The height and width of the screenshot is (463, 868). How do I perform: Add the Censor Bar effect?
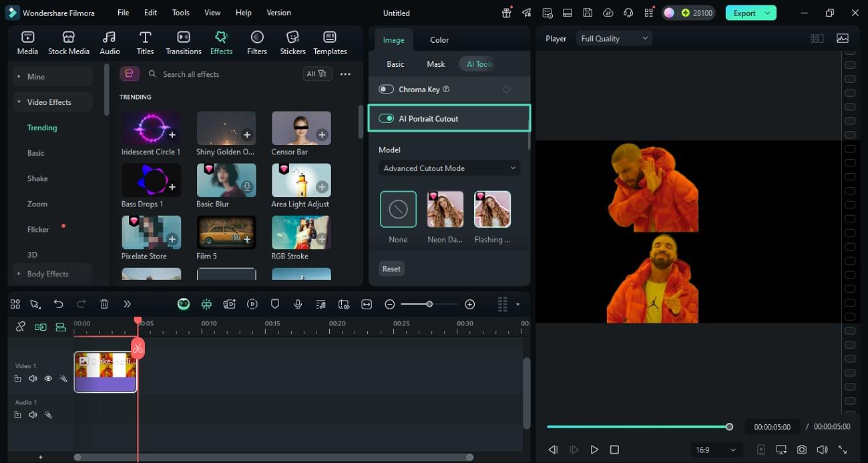click(322, 135)
